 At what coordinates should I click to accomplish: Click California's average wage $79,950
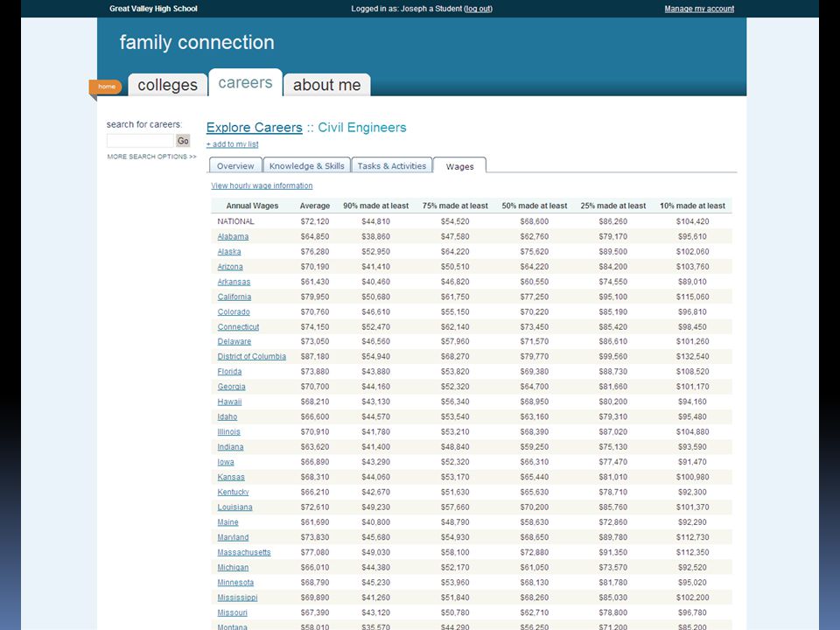pos(315,297)
